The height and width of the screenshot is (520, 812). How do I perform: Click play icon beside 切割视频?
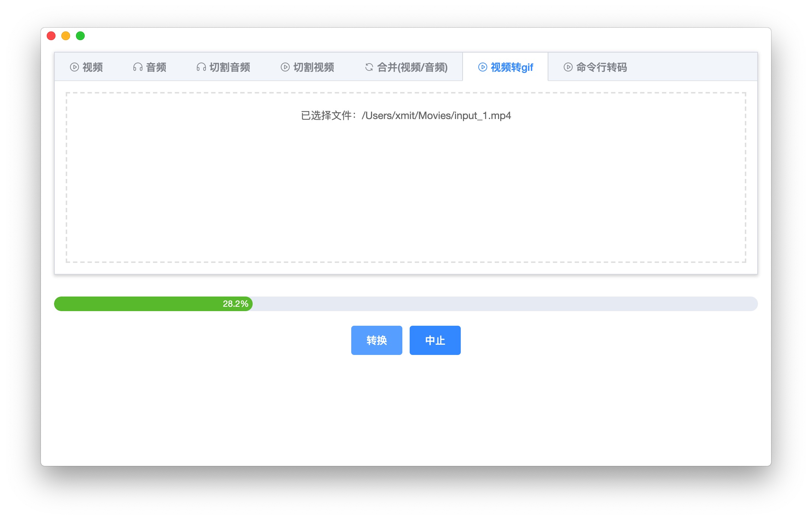(285, 67)
